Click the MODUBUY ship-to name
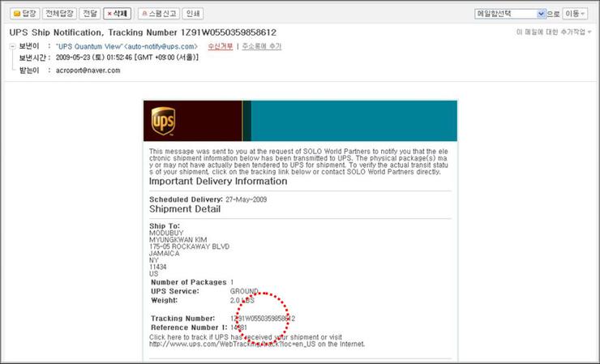Screen dimensions: 600x364 166,233
